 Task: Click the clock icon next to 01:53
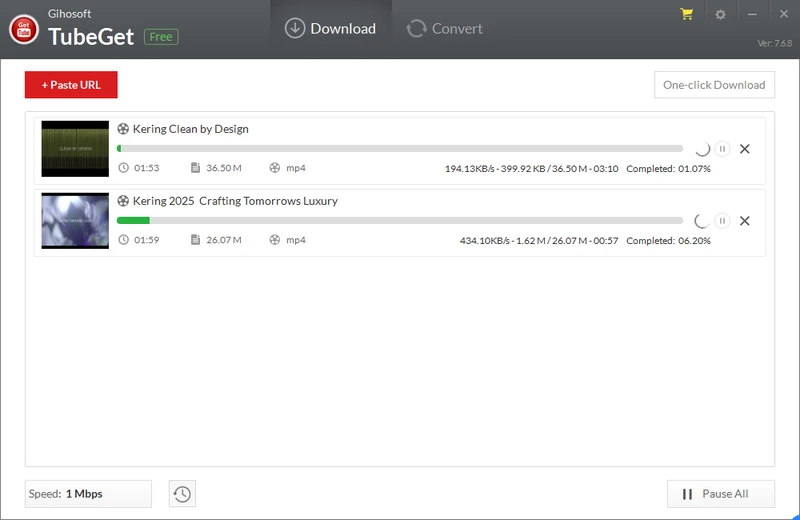pyautogui.click(x=123, y=167)
